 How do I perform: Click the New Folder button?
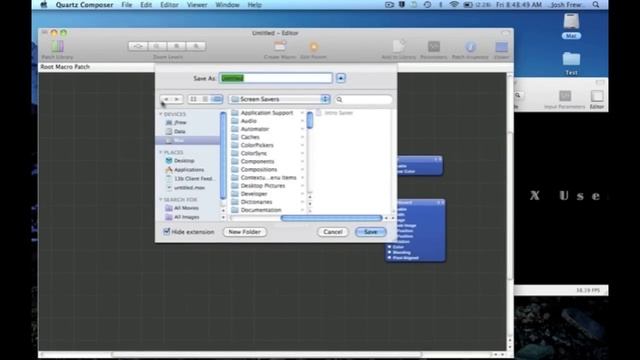coord(244,232)
